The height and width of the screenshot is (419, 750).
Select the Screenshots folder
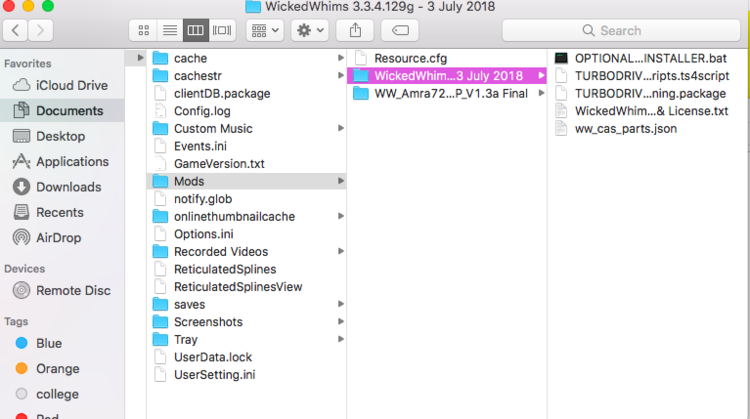coord(247,322)
